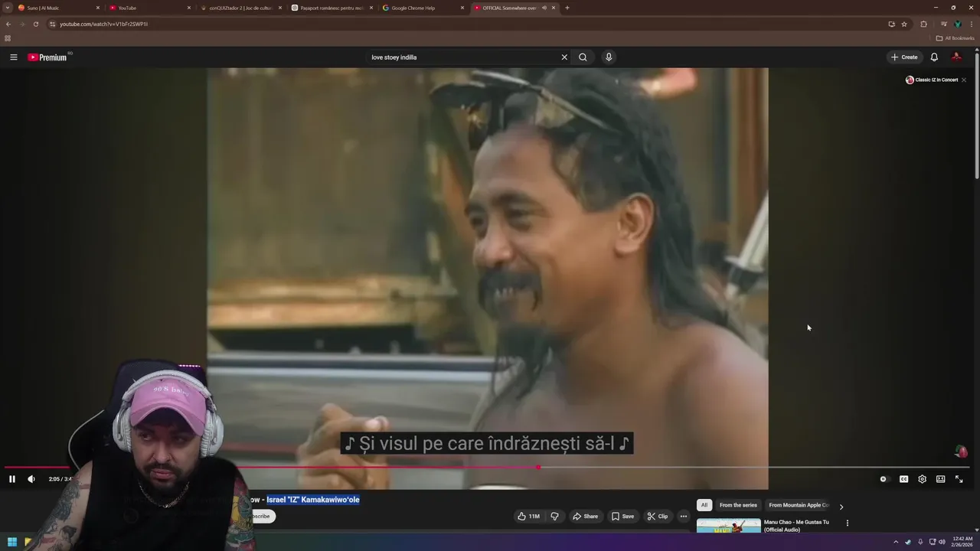
Task: Mute the playing 'OFFICIAL Somewhere over' tab
Action: [544, 8]
